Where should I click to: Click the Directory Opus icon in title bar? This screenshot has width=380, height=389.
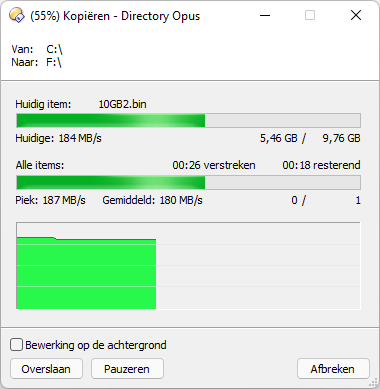tap(17, 15)
